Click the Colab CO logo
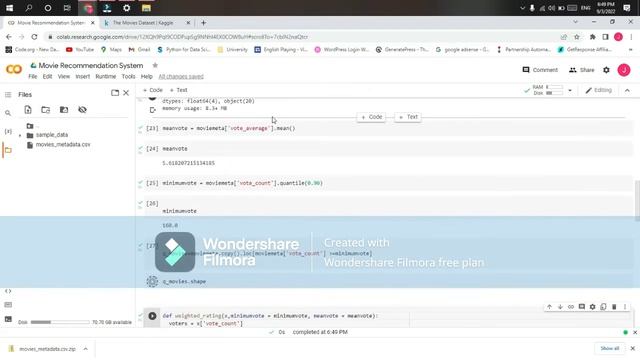640x360 pixels. coord(14,69)
